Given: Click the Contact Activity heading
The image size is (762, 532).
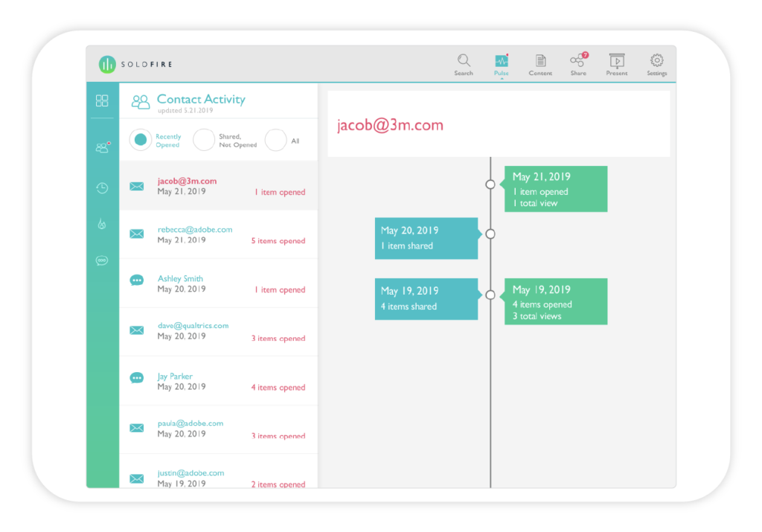Looking at the screenshot, I should 201,99.
